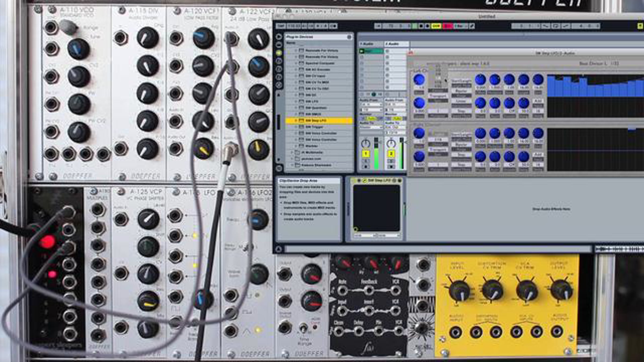Viewport: 644px width, 362px height.
Task: Toggle track activator 2 in the mixer
Action: click(x=391, y=154)
